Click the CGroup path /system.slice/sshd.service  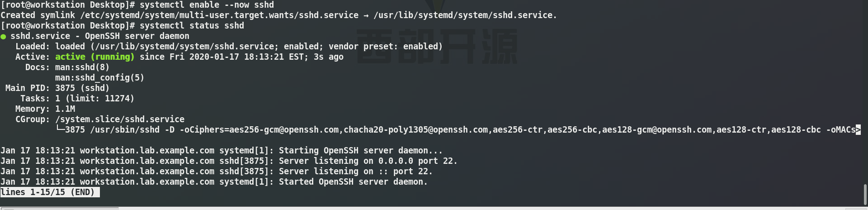[x=119, y=119]
